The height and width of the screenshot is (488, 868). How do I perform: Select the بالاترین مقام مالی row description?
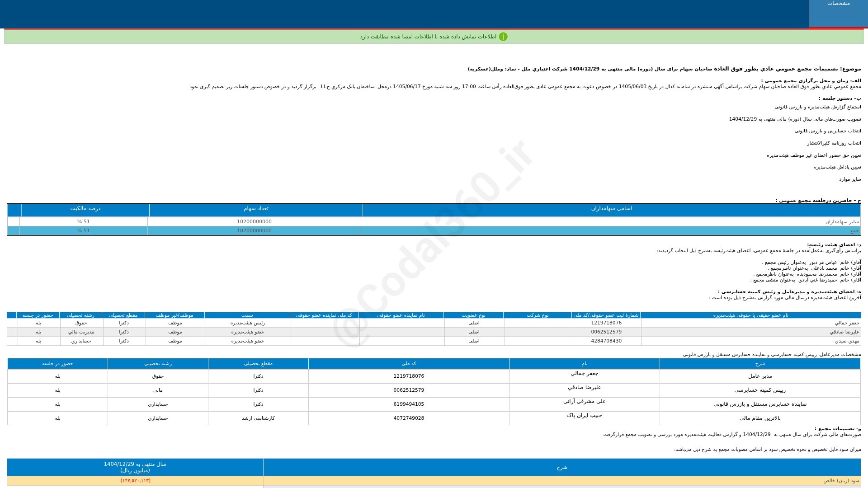pos(760,418)
